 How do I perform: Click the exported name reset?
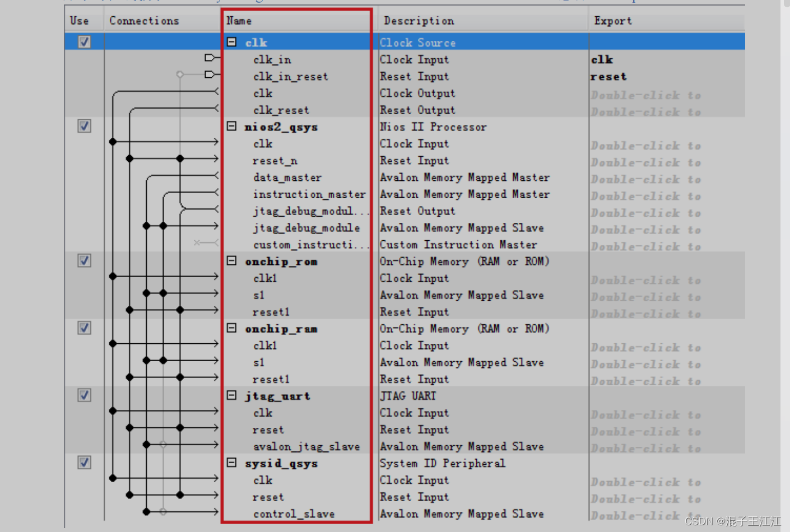pyautogui.click(x=609, y=76)
